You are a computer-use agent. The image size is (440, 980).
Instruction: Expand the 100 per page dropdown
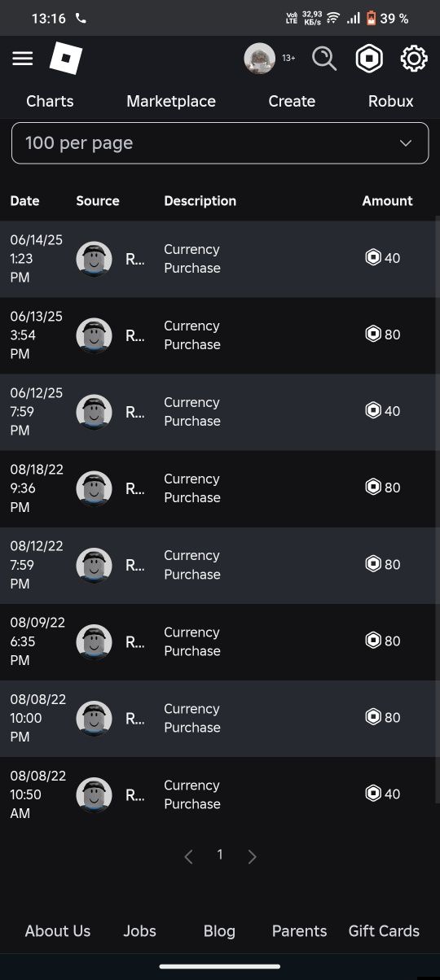tap(220, 143)
